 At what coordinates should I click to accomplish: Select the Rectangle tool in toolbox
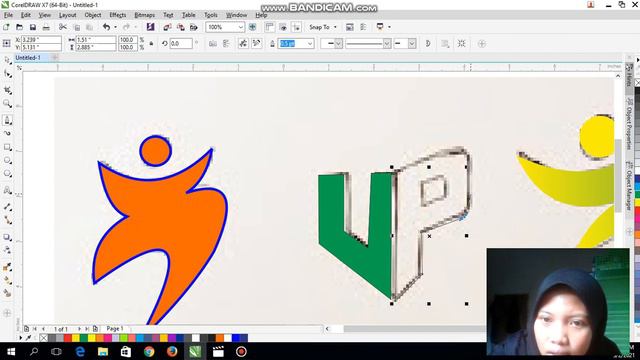[7, 147]
